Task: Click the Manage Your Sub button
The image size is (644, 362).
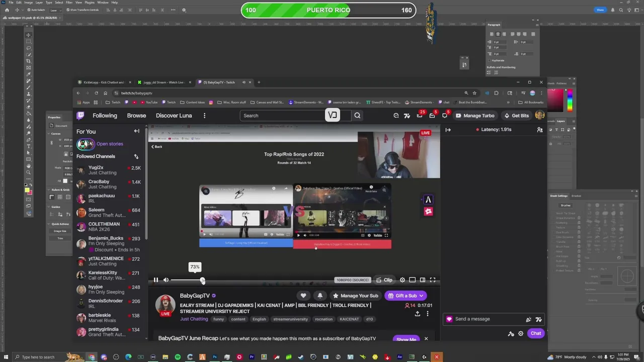Action: [355, 296]
